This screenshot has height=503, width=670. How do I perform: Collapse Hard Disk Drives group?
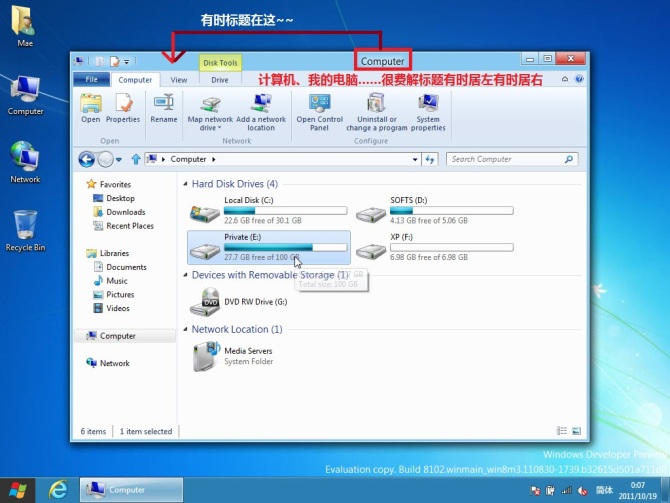(x=185, y=184)
